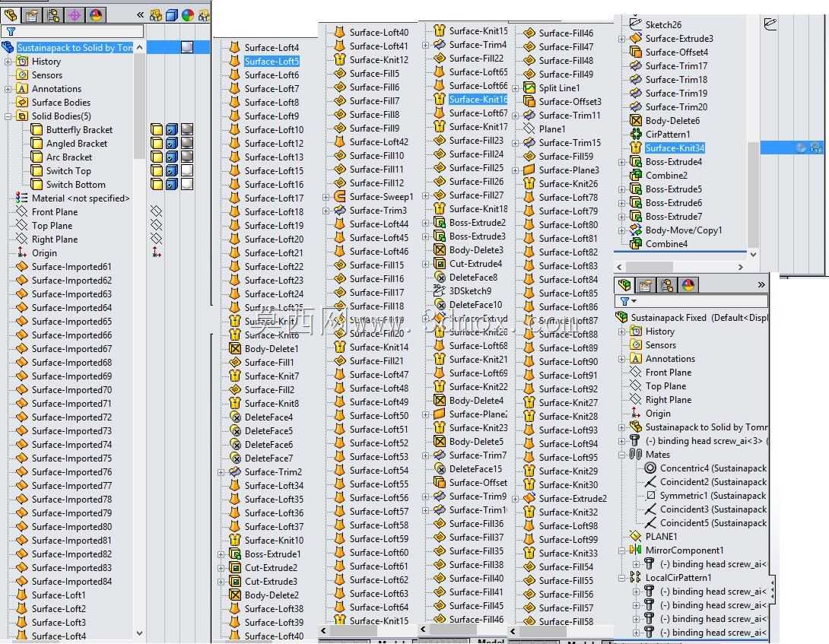Screen dimensions: 829x644
Task: Toggle visibility of Origin in display pane
Action: 156,252
